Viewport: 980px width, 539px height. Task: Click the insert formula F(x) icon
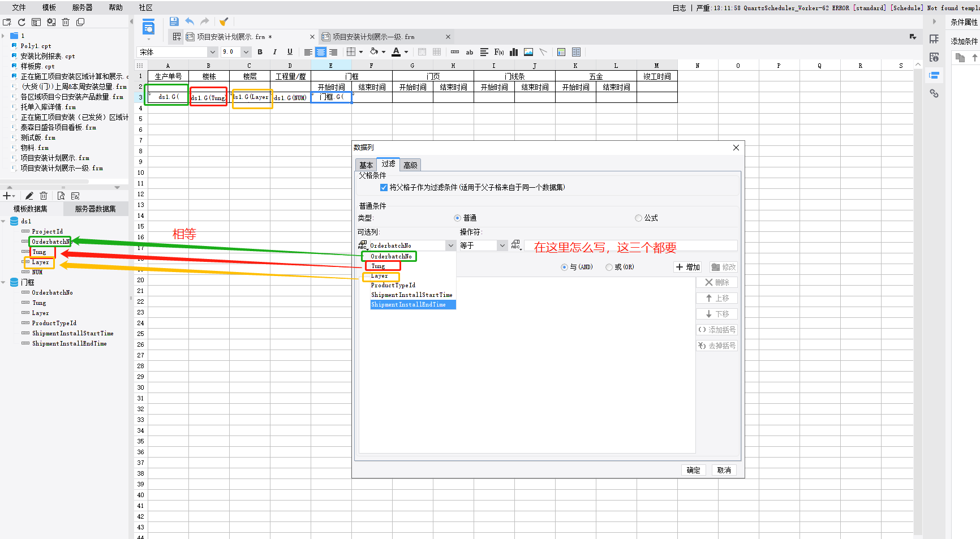coord(499,52)
